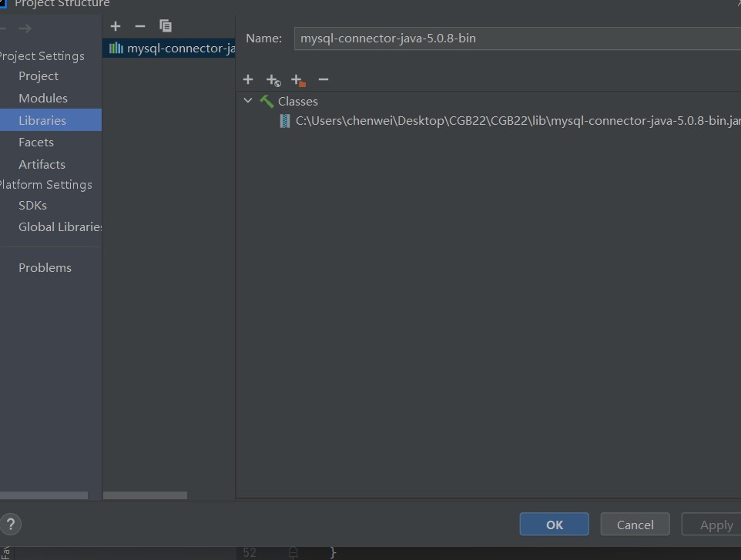741x560 pixels.
Task: Open the Modules settings page
Action: coord(43,99)
